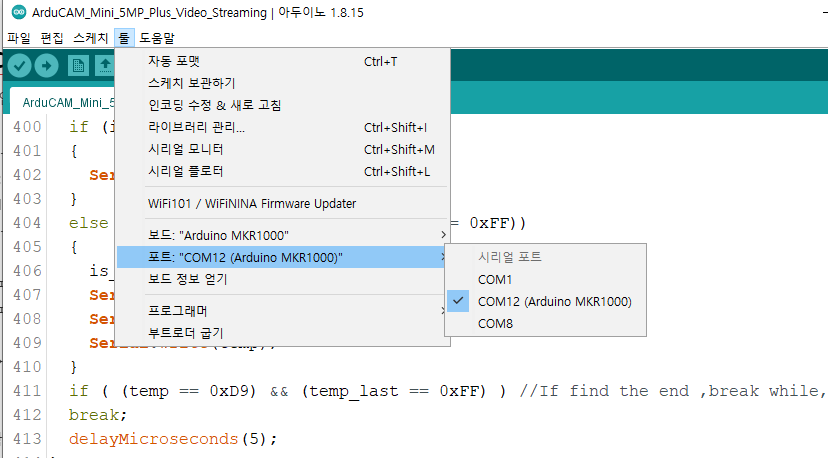Select the COM8 serial port
Screen dimensions: 828x458
click(x=545, y=324)
